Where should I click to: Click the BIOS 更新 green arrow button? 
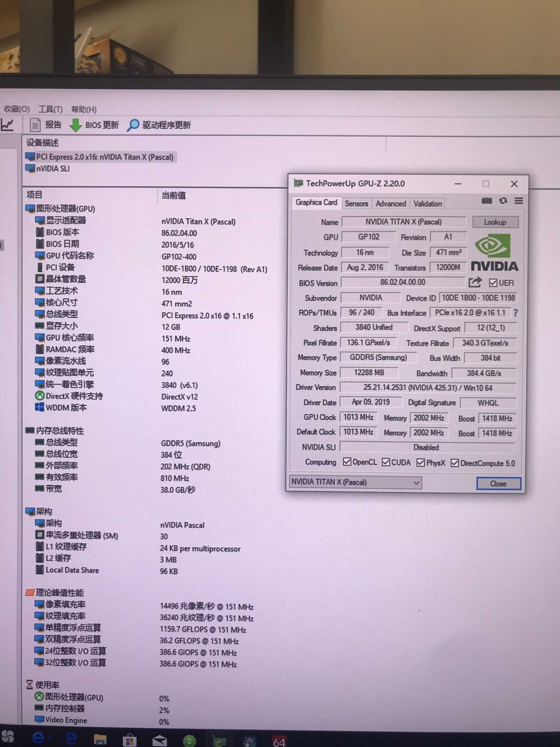pos(94,125)
